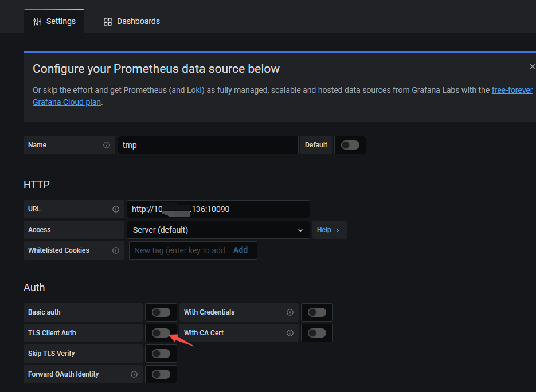Click inside the Name field containing tmp
The width and height of the screenshot is (536, 392).
208,145
